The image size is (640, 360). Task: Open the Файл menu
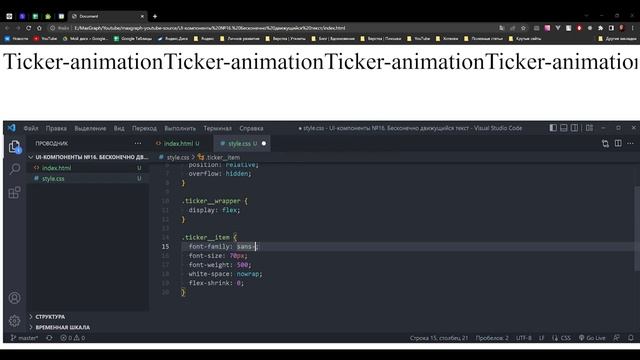point(31,128)
